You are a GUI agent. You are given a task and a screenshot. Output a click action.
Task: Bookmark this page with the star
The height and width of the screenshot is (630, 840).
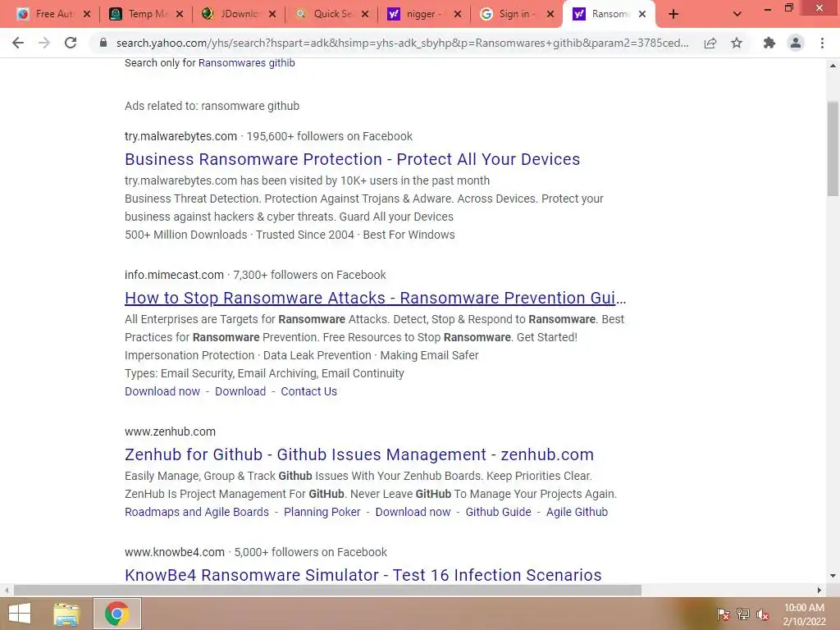(737, 43)
